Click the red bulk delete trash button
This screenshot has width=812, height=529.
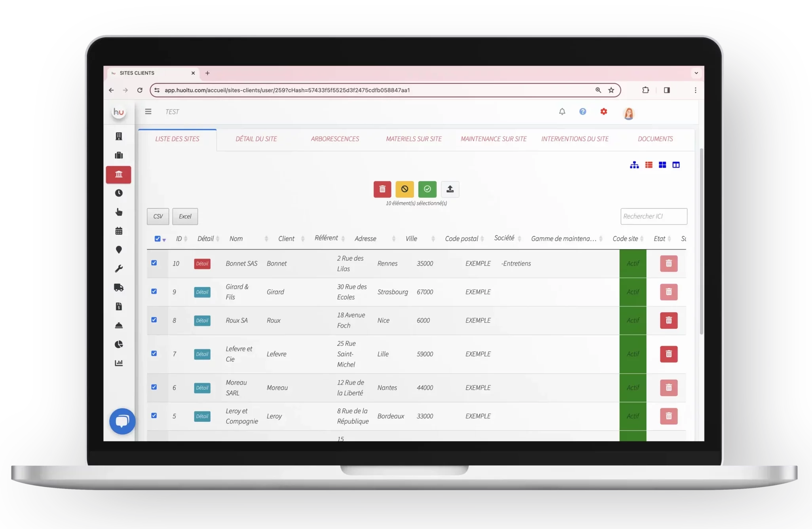point(382,189)
